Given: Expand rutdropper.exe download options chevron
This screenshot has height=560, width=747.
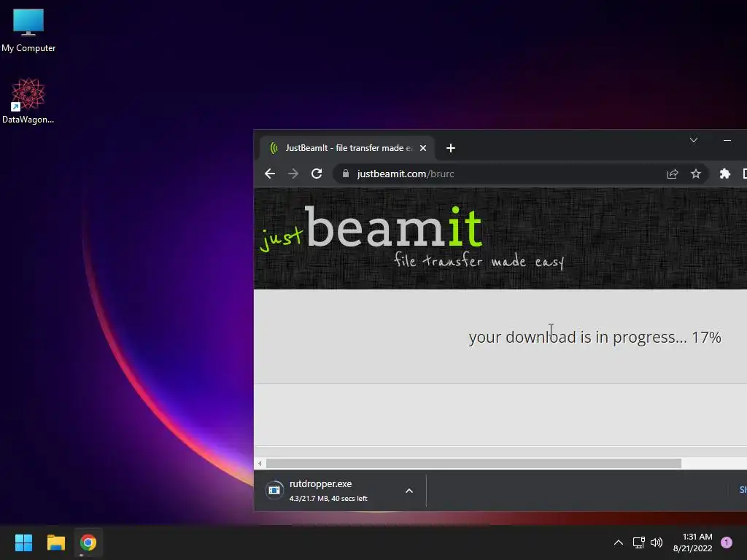Looking at the screenshot, I should click(409, 491).
